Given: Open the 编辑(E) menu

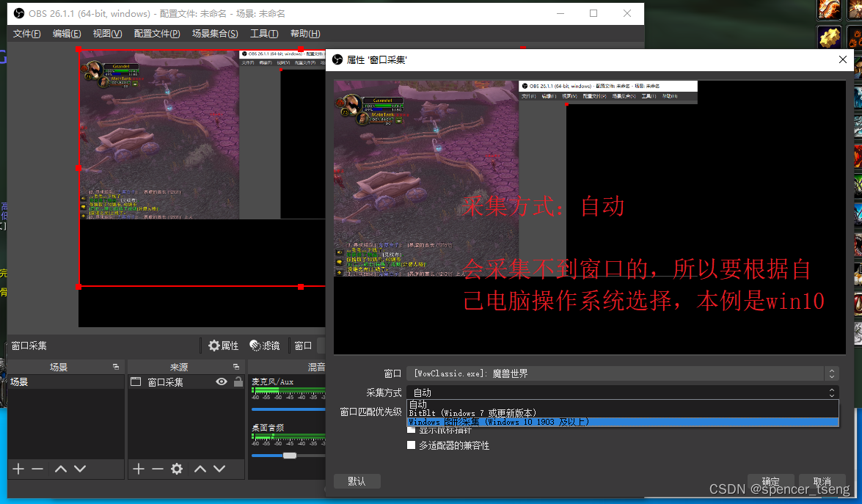Looking at the screenshot, I should click(x=67, y=34).
